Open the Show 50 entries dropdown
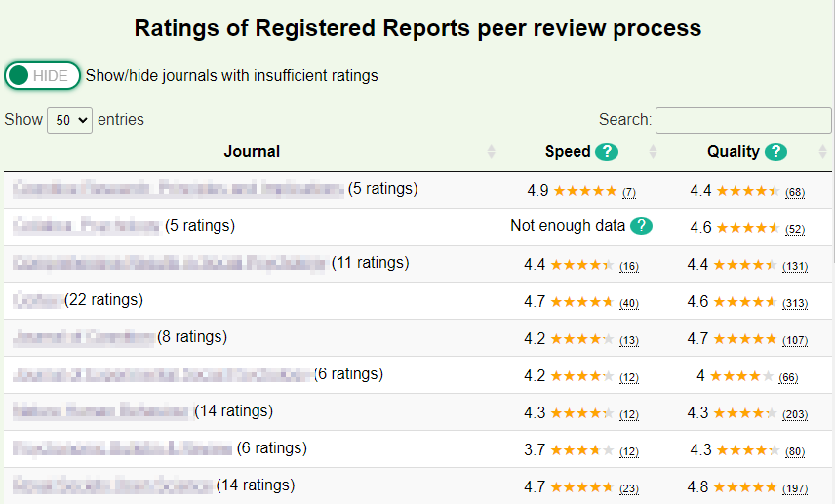Image resolution: width=835 pixels, height=504 pixels. click(70, 120)
